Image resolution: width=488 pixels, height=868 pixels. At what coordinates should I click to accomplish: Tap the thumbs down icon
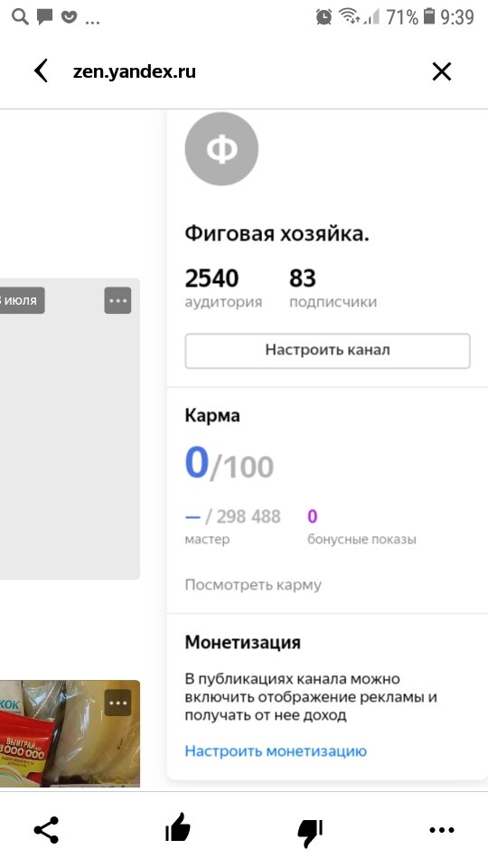310,832
